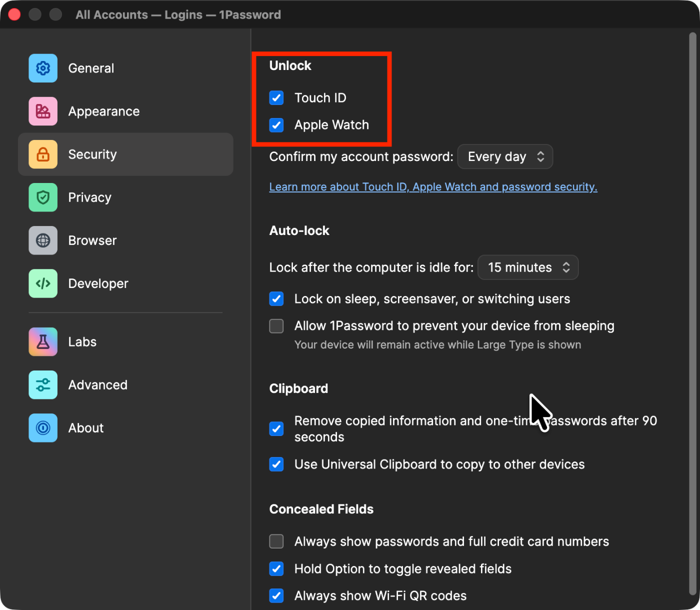Open Advanced settings label
The image size is (700, 610).
98,385
